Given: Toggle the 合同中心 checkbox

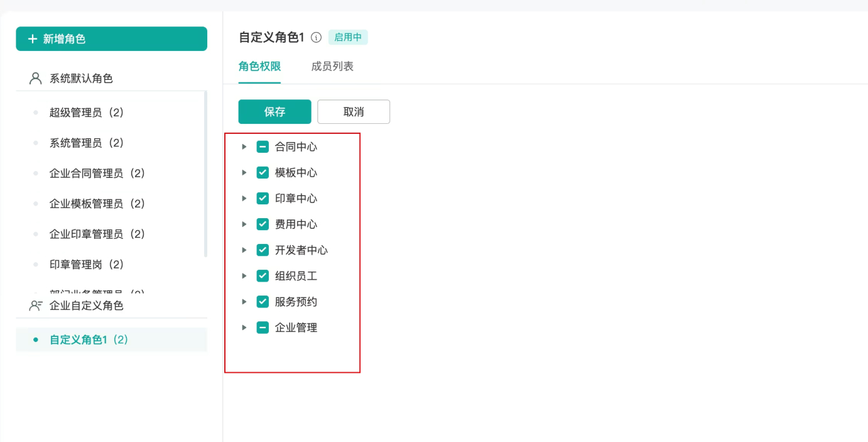Looking at the screenshot, I should tap(263, 147).
